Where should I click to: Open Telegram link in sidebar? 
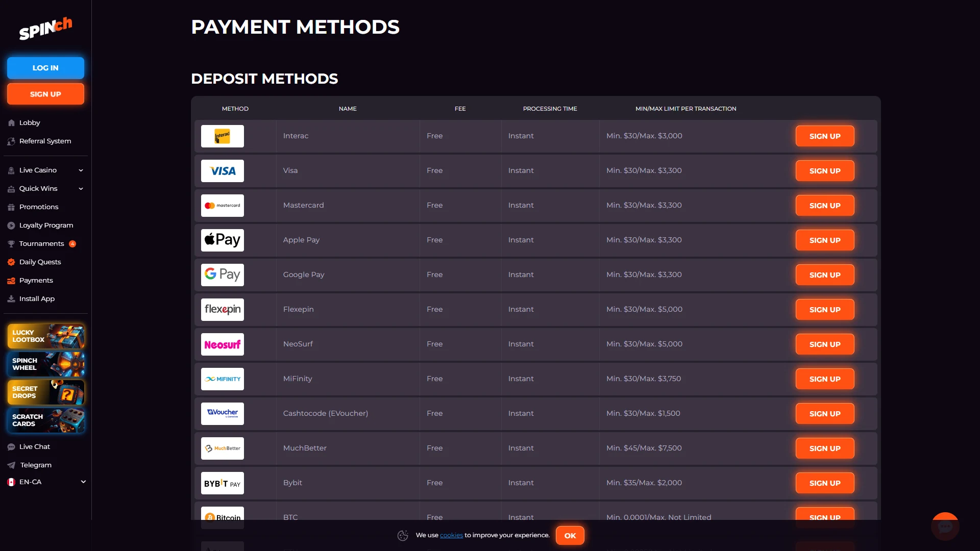click(35, 465)
